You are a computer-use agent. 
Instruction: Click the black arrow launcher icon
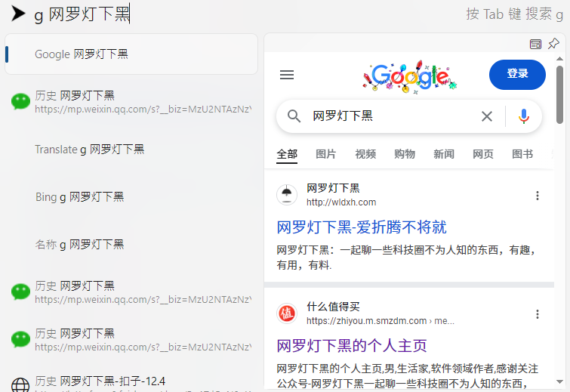(x=18, y=14)
